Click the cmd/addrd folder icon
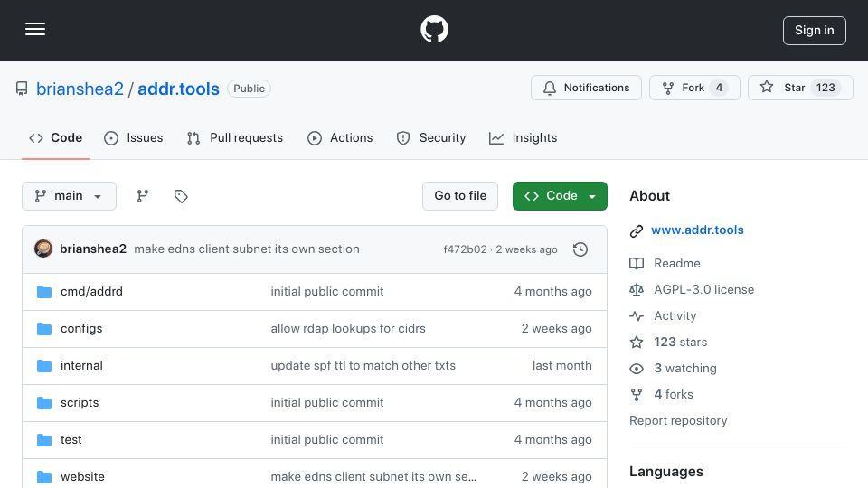 (x=44, y=292)
